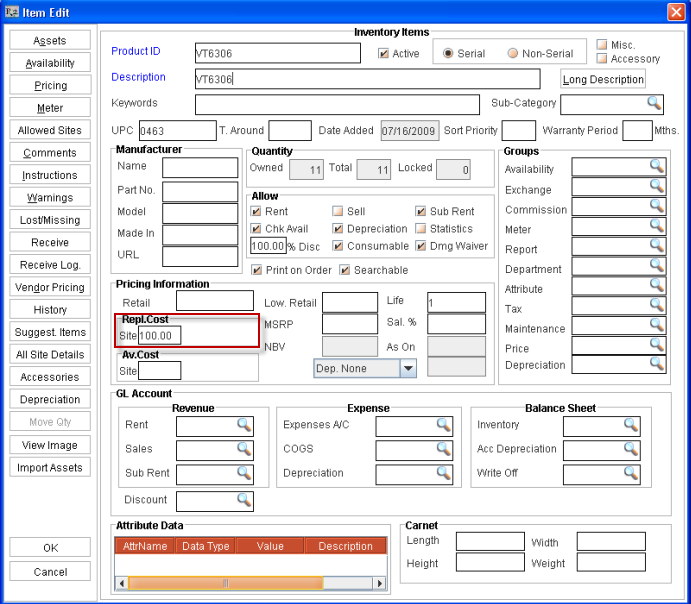This screenshot has width=691, height=604.
Task: Open the Tax group lookup magnifier
Action: coord(657,305)
